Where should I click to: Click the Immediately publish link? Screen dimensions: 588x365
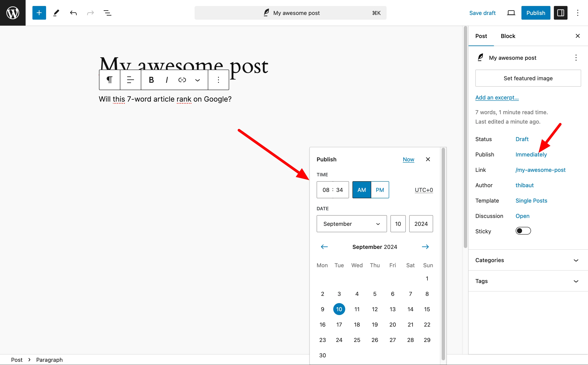531,154
